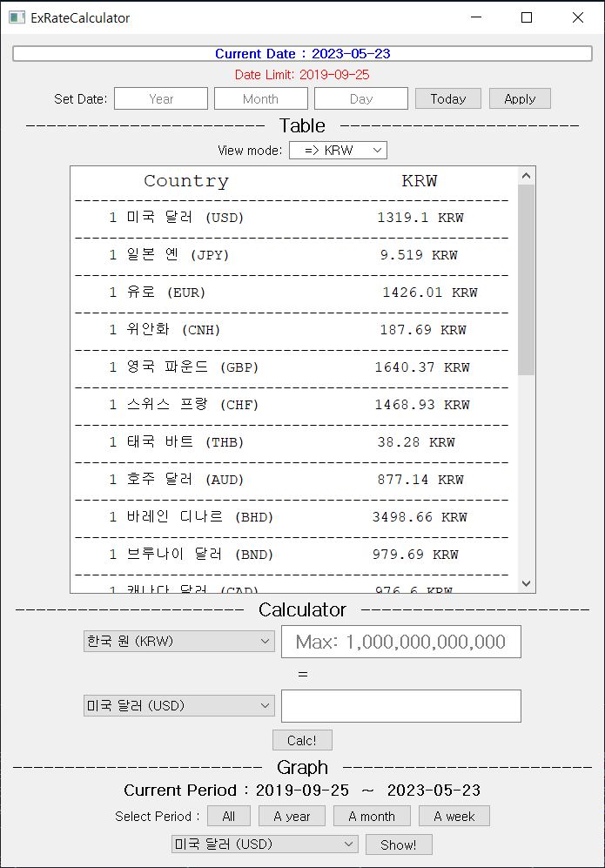
Task: Maximize the ExRateCalculator window
Action: coord(527,17)
